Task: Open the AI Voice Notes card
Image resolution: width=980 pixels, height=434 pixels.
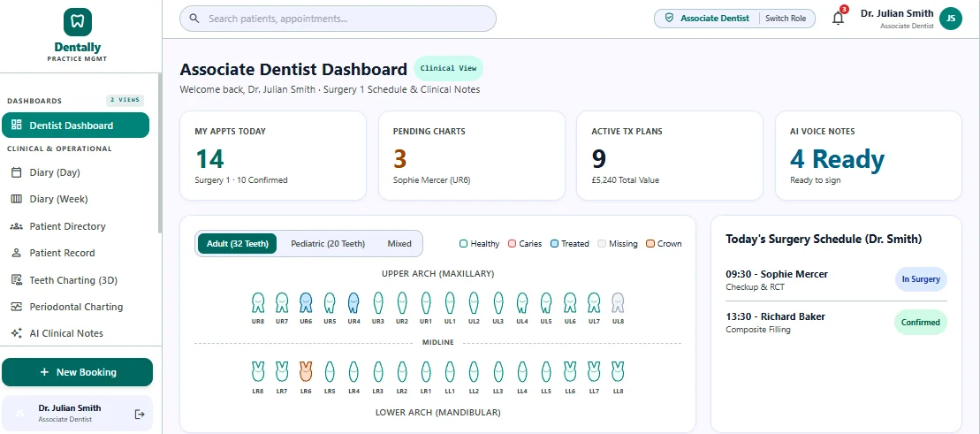Action: point(869,156)
